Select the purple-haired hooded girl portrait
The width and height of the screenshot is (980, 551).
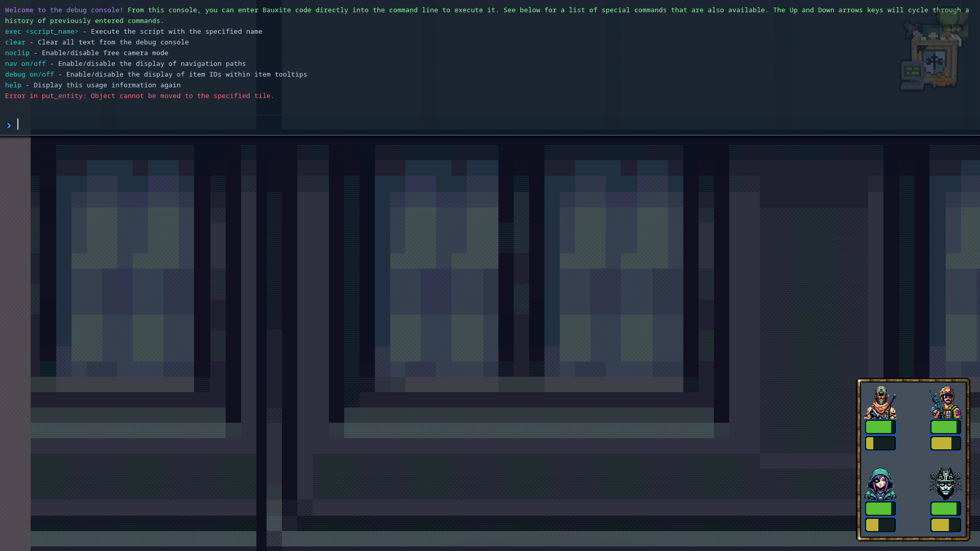pos(880,484)
